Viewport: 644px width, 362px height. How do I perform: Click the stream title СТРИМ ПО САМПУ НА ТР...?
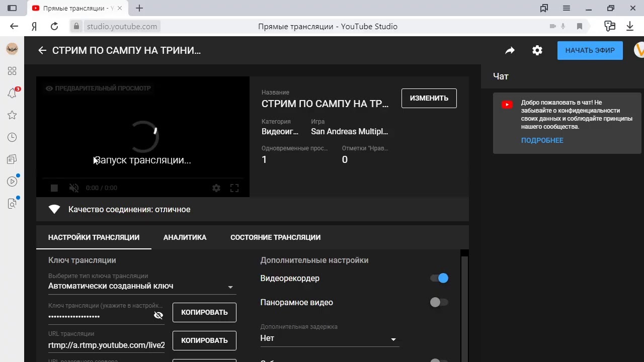coord(325,104)
